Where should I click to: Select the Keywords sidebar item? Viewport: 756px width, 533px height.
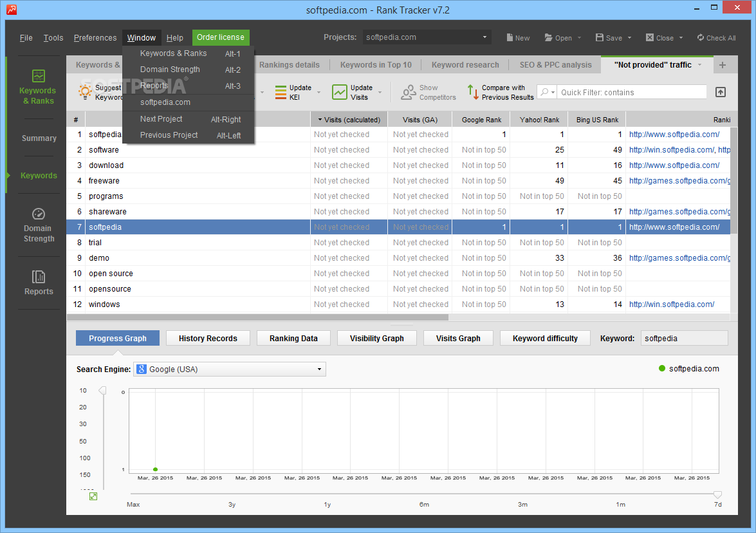[x=39, y=176]
